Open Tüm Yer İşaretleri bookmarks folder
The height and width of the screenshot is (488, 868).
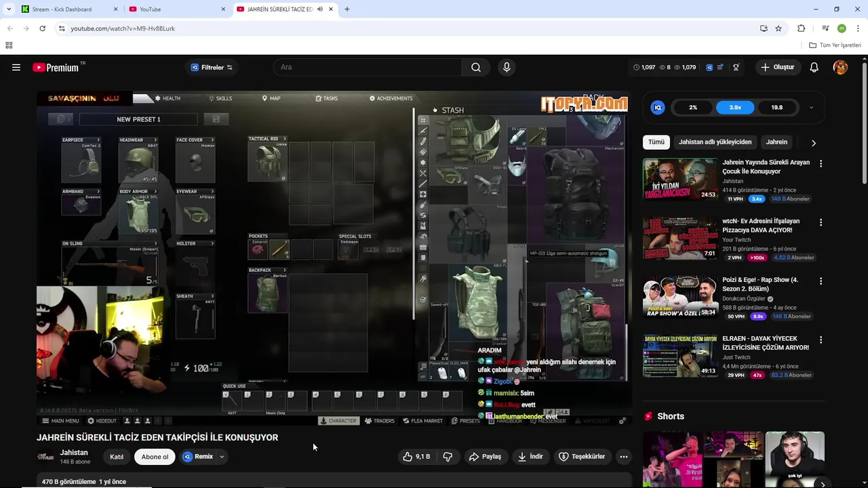pos(835,45)
